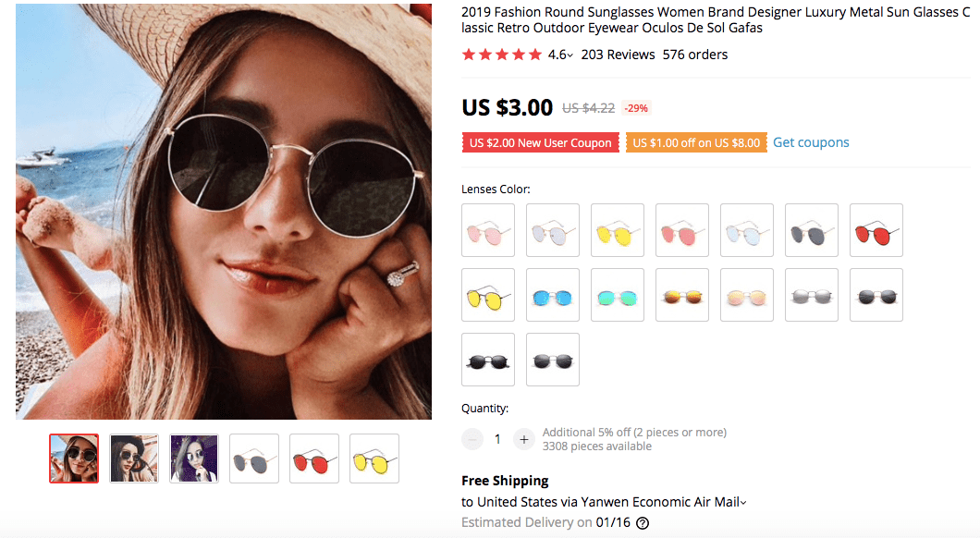
Task: Open the Yanwen Economic Air Mail shipping dropdown
Action: pos(742,503)
